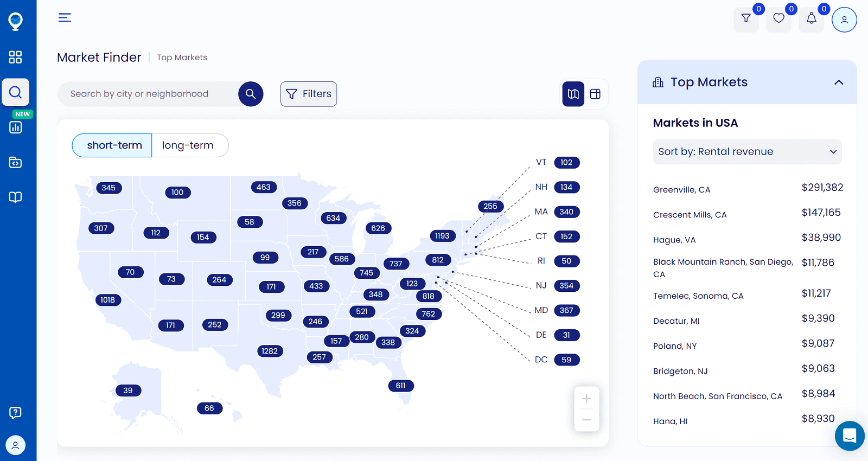This screenshot has width=868, height=461.
Task: Click the 39 Alaska map marker
Action: click(128, 390)
